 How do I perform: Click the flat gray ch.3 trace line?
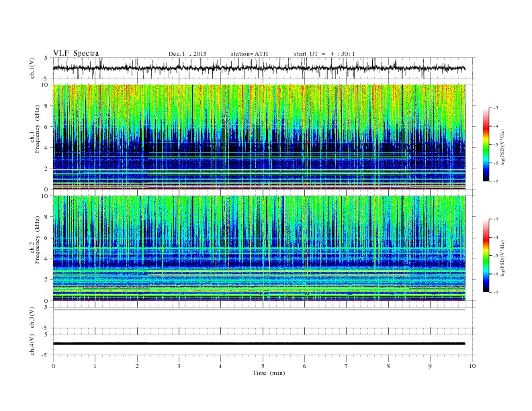pyautogui.click(x=259, y=310)
